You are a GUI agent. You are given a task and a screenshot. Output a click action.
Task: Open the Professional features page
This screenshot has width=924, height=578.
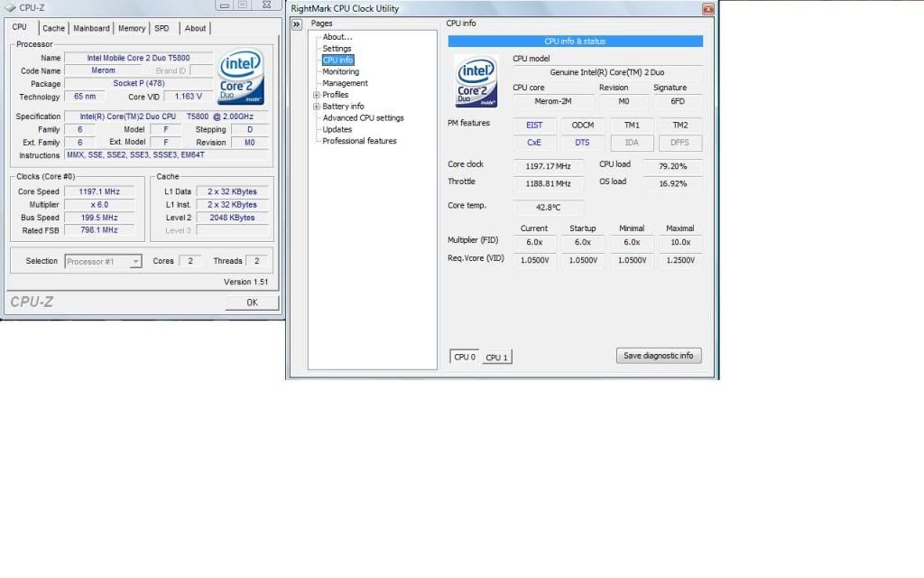click(x=359, y=141)
